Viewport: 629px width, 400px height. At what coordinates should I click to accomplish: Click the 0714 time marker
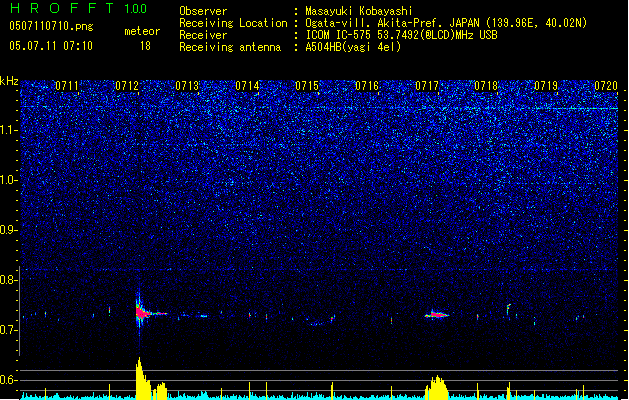pos(247,86)
